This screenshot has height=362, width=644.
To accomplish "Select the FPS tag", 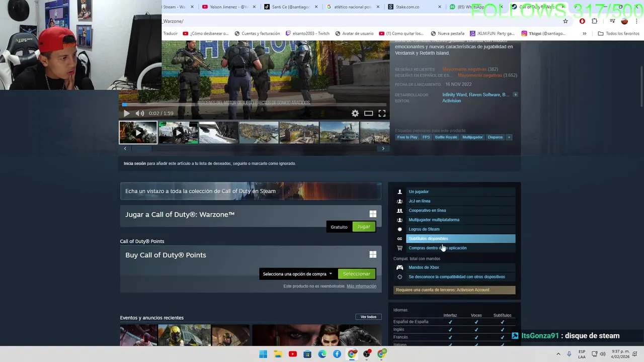I will pos(426,137).
